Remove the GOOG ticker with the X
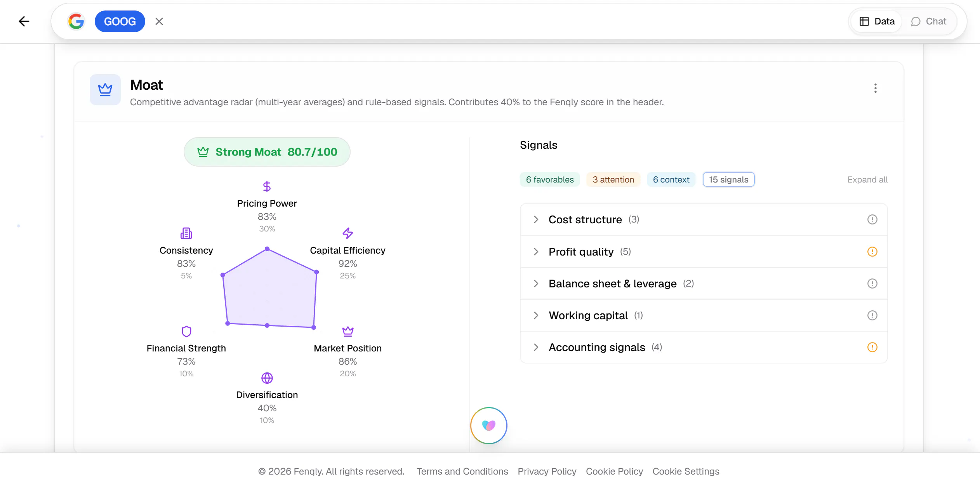980x487 pixels. 159,21
